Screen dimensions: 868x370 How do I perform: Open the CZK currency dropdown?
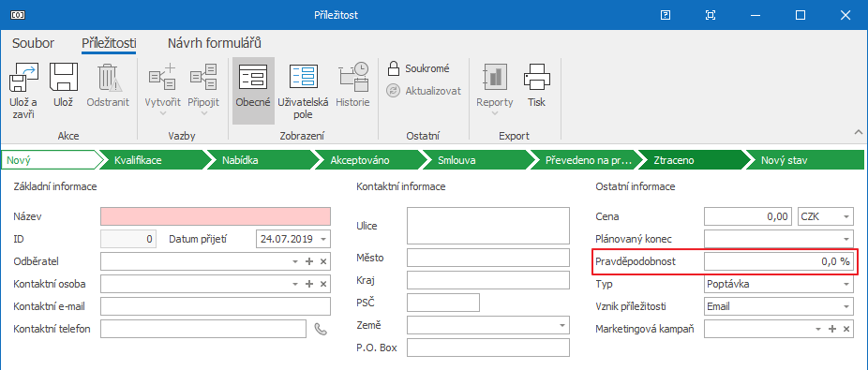click(846, 216)
